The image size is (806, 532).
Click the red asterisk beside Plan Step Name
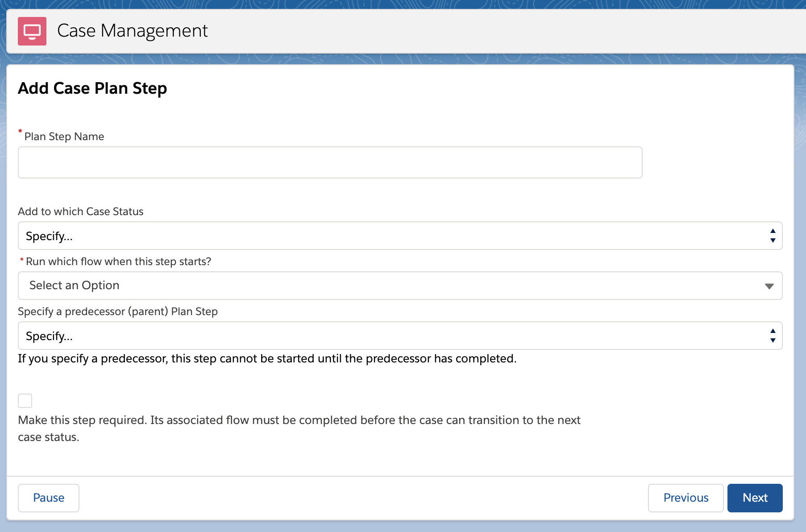[x=20, y=132]
